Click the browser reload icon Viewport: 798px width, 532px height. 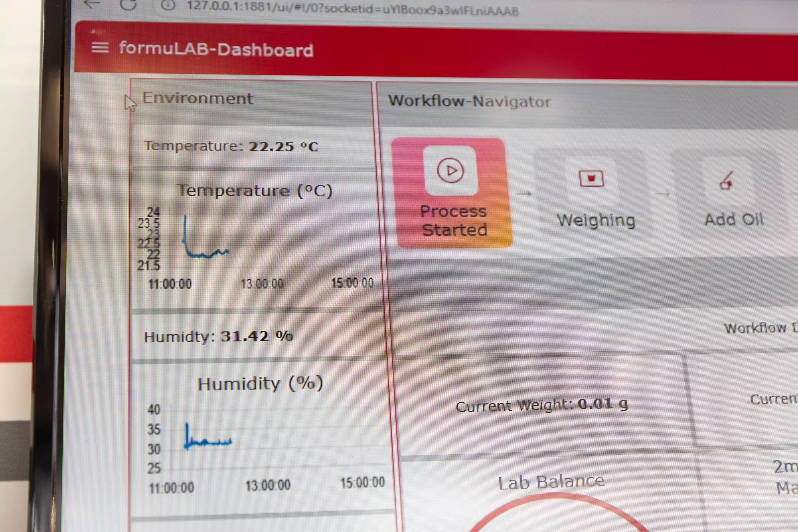tap(128, 5)
